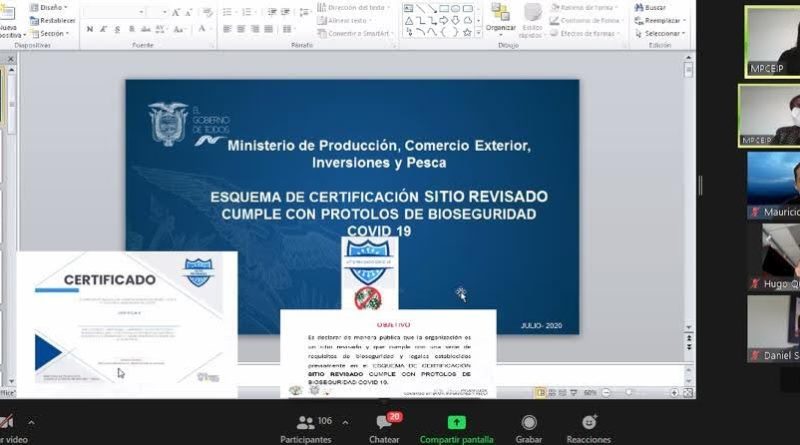Open the Sección dropdown
Screen dimensions: 800x445
click(x=50, y=33)
